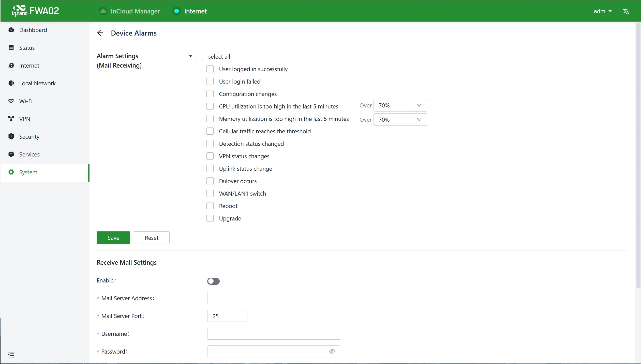Check the Upgrade alarm checkbox
This screenshot has height=364, width=641.
pos(210,218)
